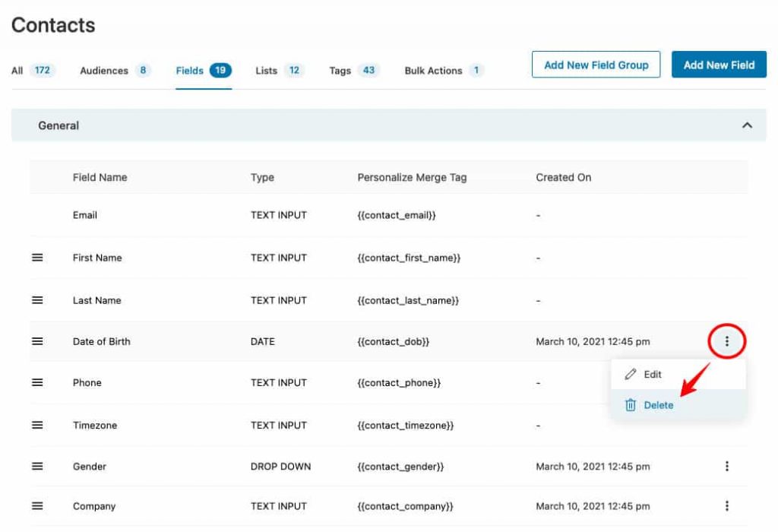Choose Edit in the context menu

click(x=678, y=374)
